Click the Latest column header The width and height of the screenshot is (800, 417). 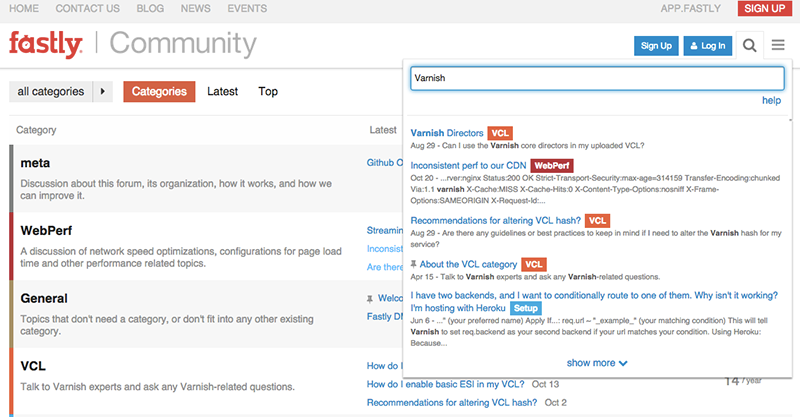point(383,130)
